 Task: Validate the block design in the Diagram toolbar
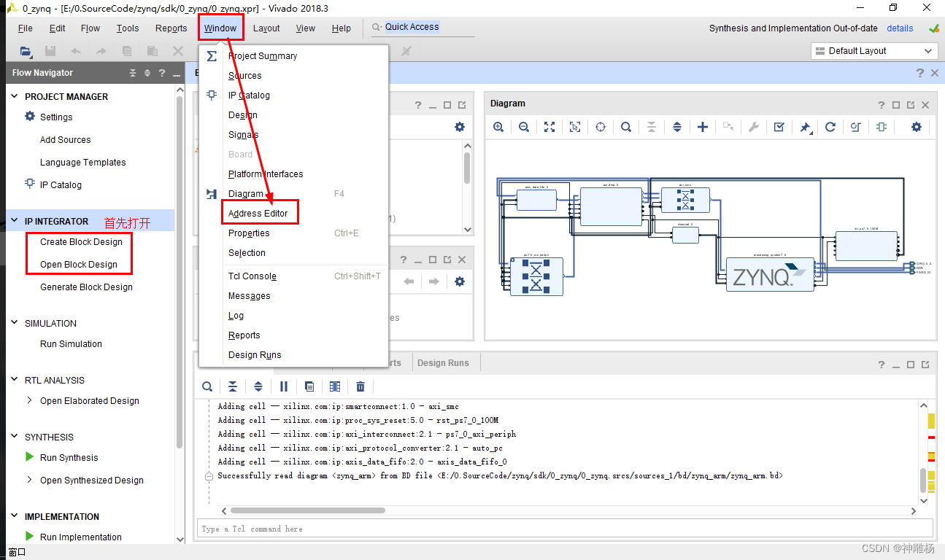pyautogui.click(x=779, y=127)
